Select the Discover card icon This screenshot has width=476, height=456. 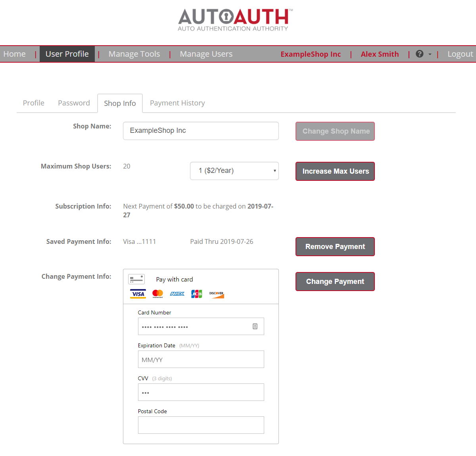point(216,293)
